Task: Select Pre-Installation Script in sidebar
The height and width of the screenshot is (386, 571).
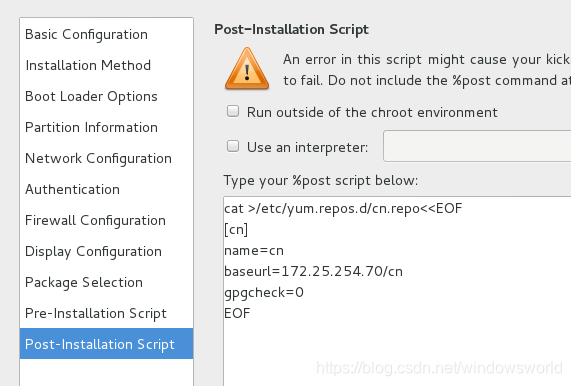Action: 106,313
